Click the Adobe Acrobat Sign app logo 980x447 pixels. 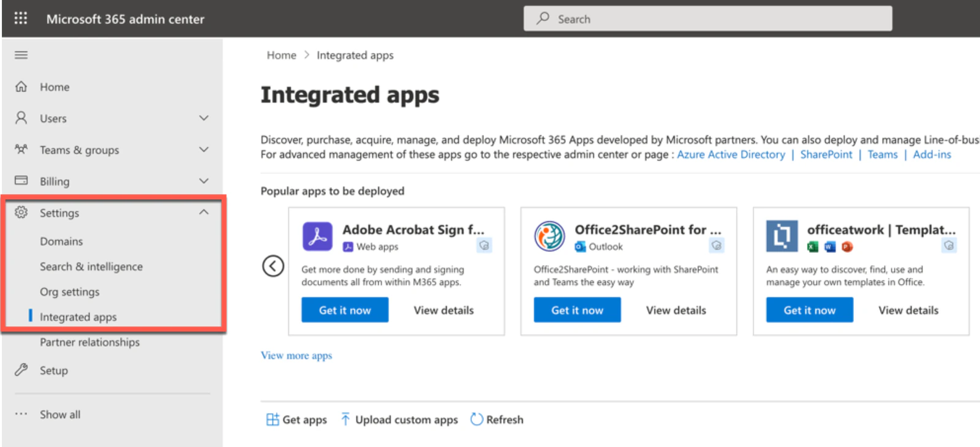pos(317,236)
